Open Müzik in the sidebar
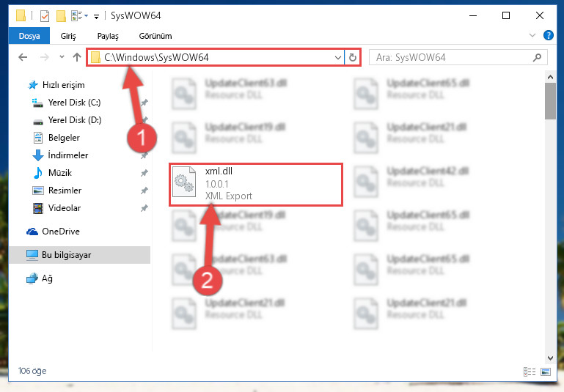The image size is (564, 392). tap(59, 173)
